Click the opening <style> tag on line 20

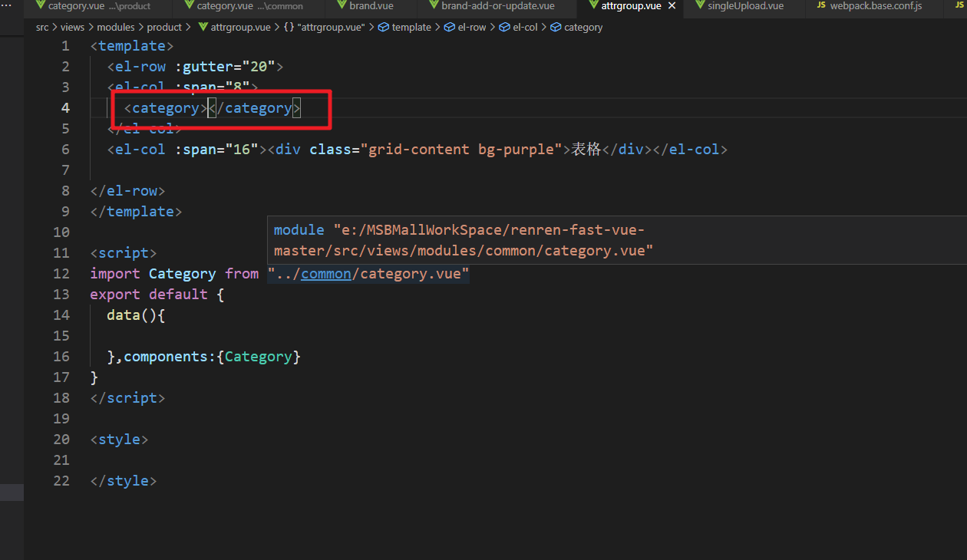pyautogui.click(x=119, y=440)
